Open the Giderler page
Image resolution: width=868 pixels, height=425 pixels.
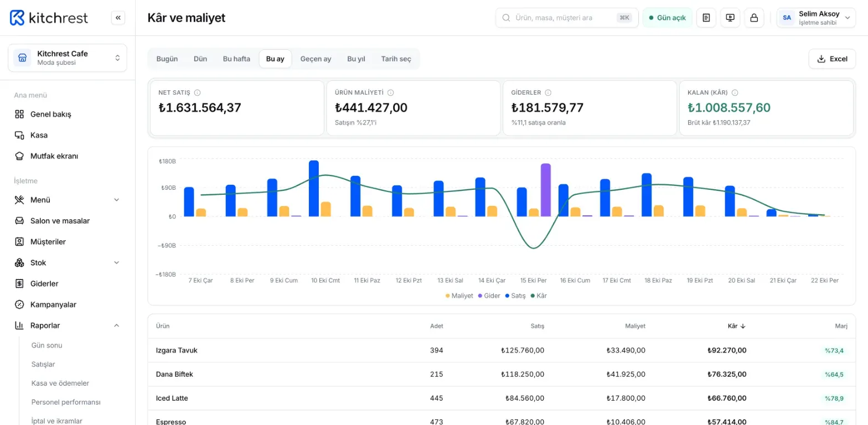pos(68,283)
